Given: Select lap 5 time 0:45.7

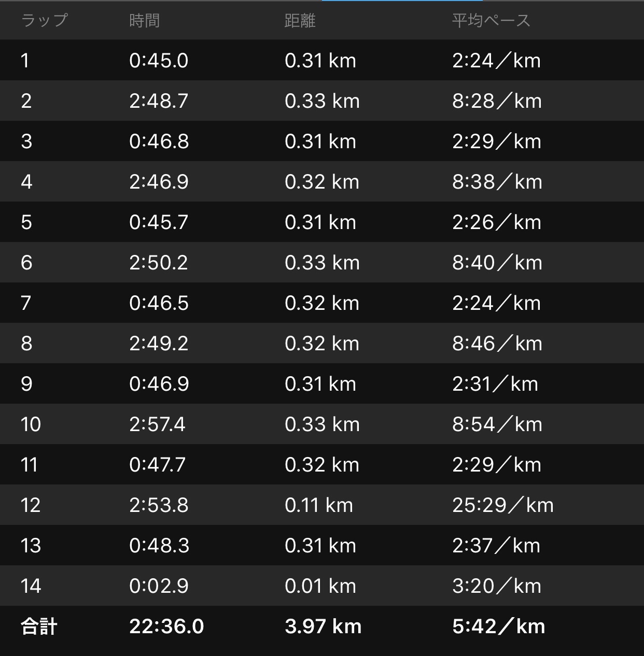Looking at the screenshot, I should (x=159, y=222).
